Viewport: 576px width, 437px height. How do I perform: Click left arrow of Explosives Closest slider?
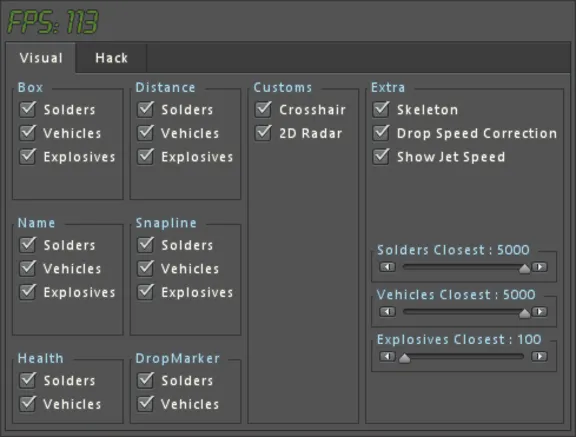387,356
